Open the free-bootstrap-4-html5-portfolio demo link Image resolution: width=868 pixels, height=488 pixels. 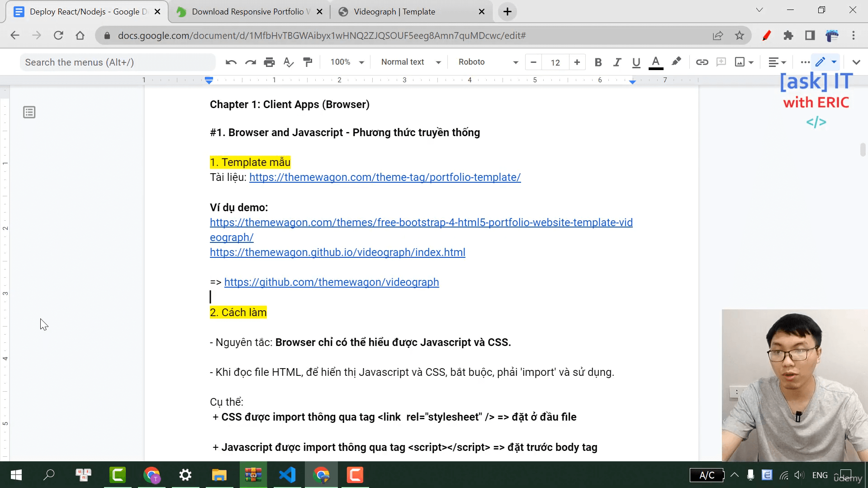(x=421, y=230)
